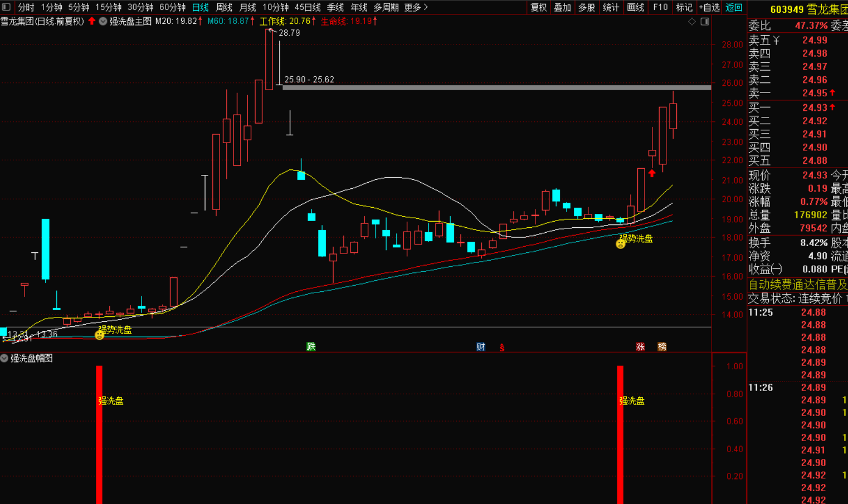848x504 pixels.
Task: Expand the 强洗盘幅图 indicator dropdown
Action: click(x=4, y=358)
